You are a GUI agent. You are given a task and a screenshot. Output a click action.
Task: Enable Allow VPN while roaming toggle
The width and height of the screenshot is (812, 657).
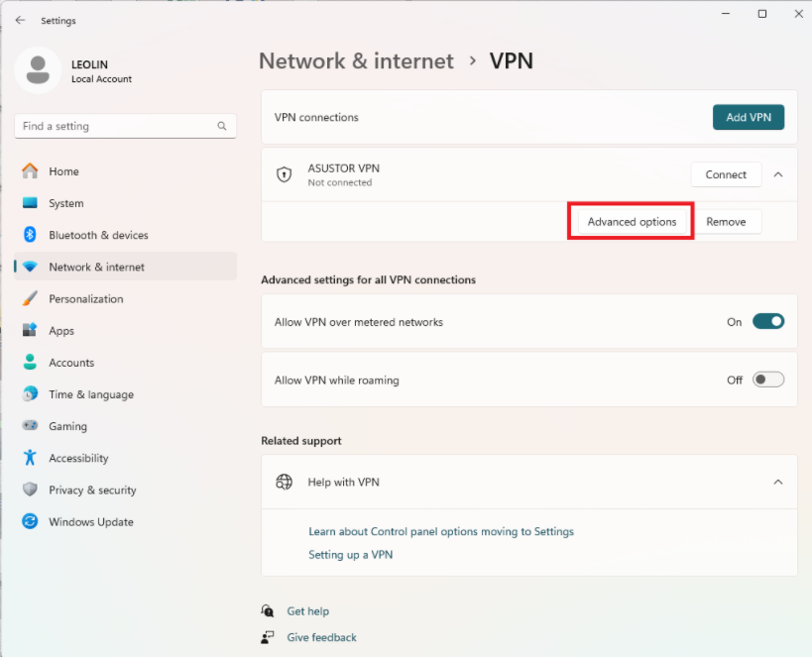click(768, 380)
